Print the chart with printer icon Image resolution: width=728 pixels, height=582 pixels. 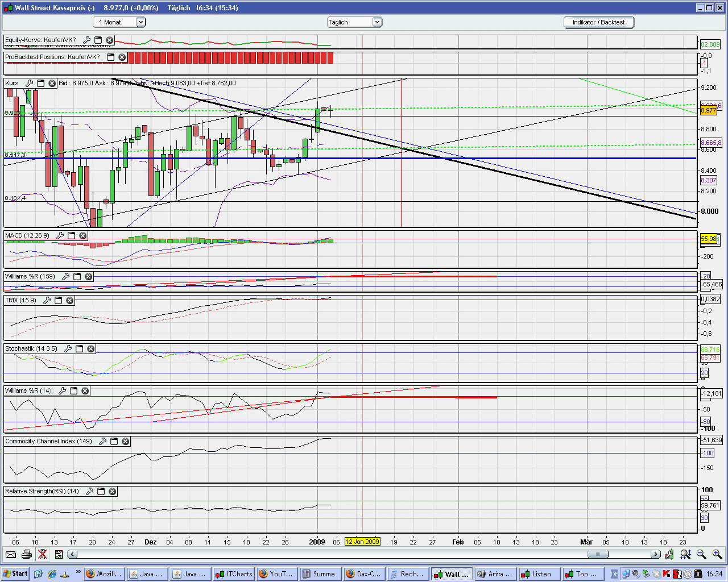click(x=26, y=554)
